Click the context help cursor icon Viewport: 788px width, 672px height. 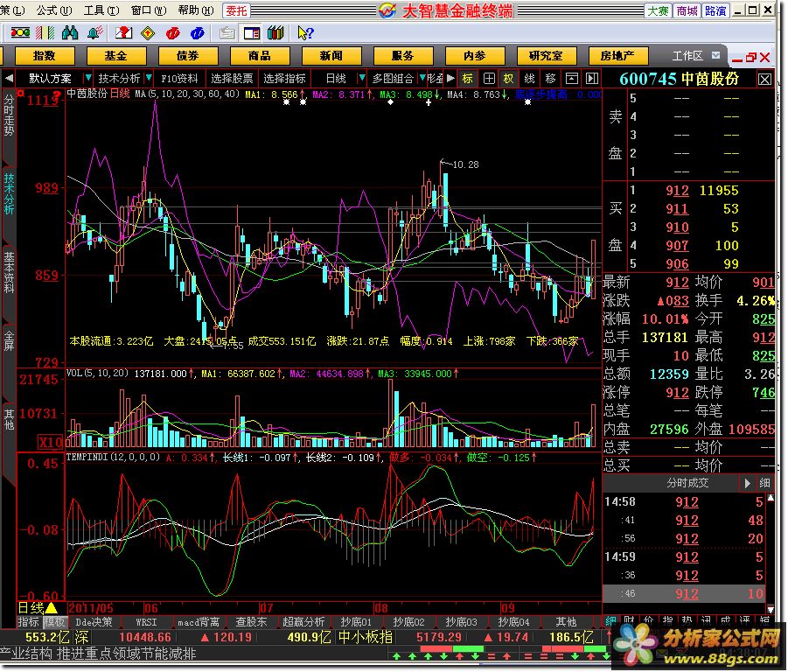(305, 33)
